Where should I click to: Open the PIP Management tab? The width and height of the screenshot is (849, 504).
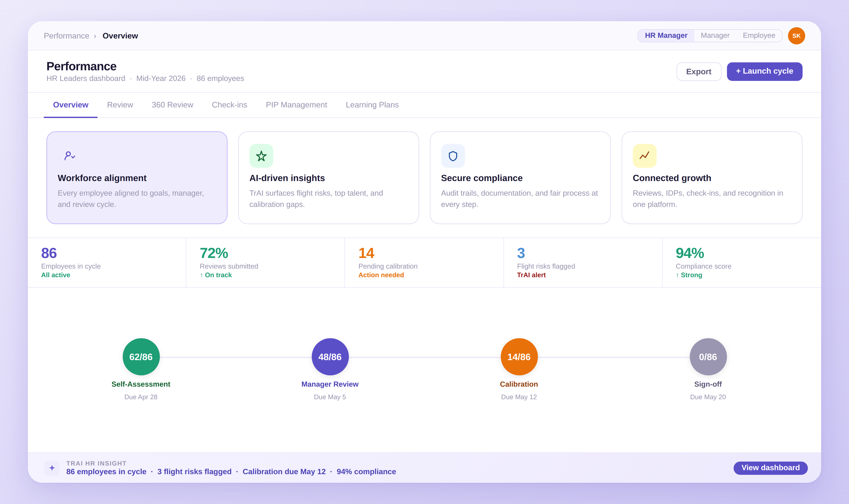(x=296, y=105)
